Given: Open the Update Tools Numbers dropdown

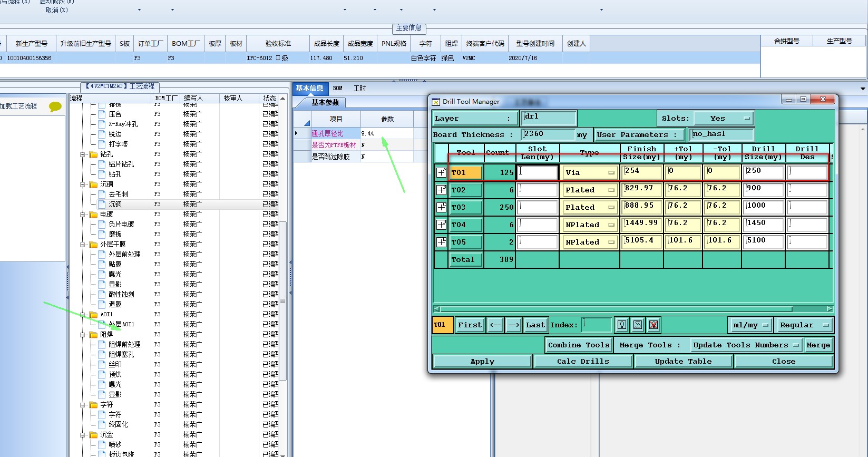Looking at the screenshot, I should coord(746,345).
